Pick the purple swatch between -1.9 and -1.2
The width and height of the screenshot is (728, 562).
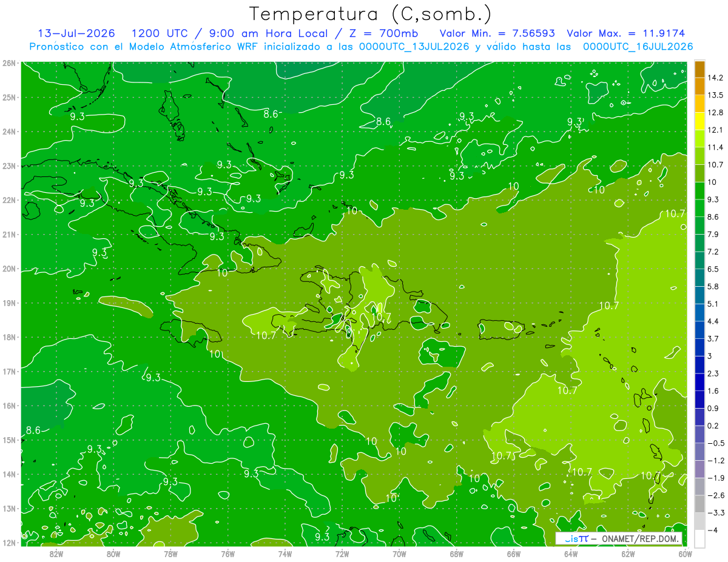click(699, 469)
